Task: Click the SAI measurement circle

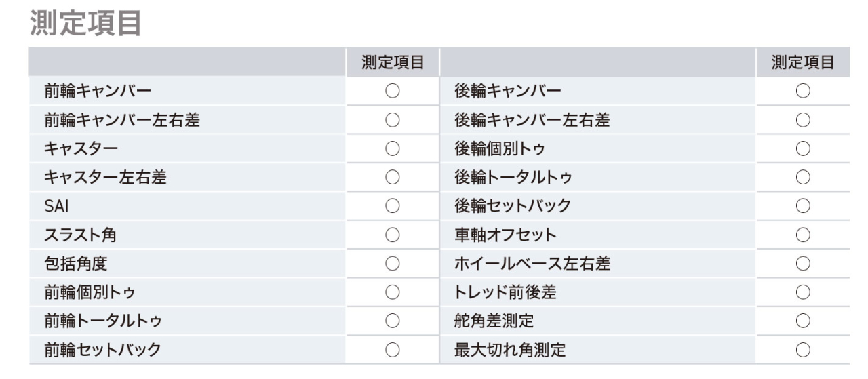Action: tap(393, 206)
